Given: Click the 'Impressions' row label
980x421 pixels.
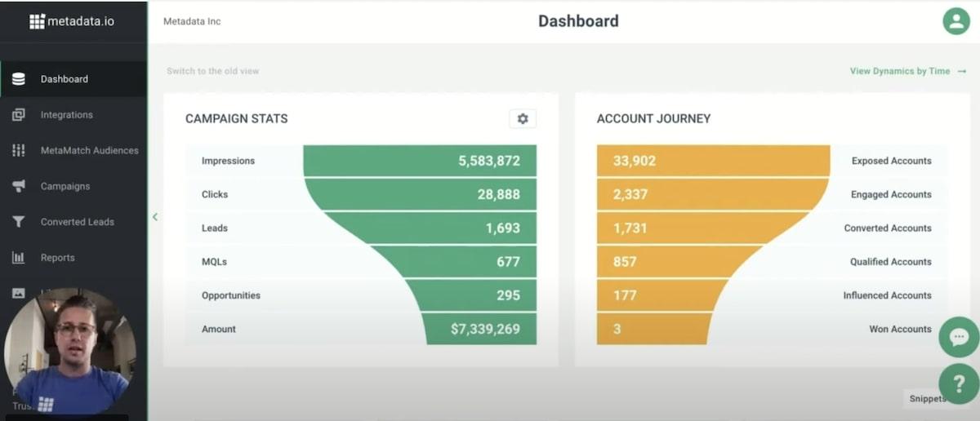Looking at the screenshot, I should pyautogui.click(x=228, y=161).
